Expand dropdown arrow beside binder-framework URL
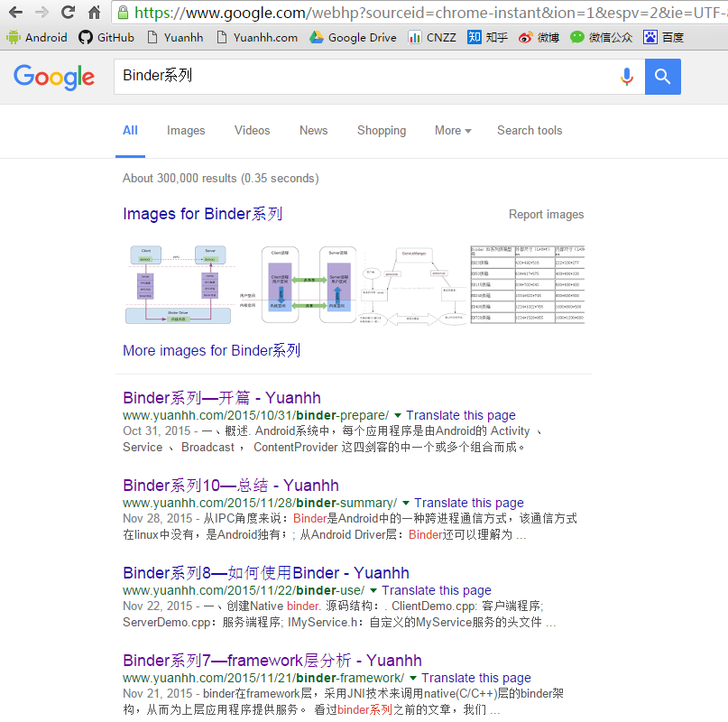 (x=413, y=678)
